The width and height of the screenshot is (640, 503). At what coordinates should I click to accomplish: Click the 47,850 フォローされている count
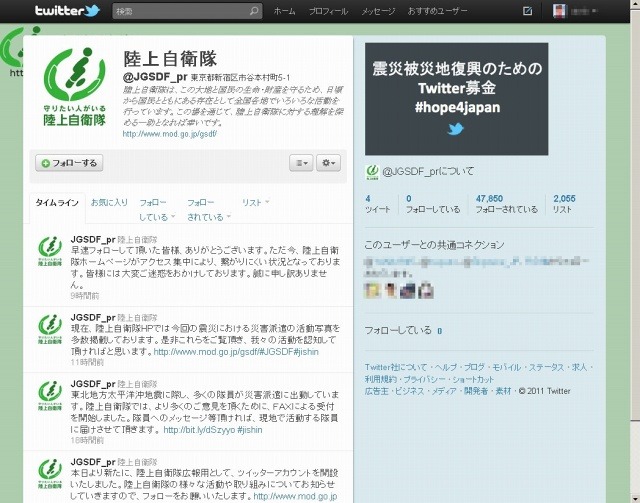507,204
